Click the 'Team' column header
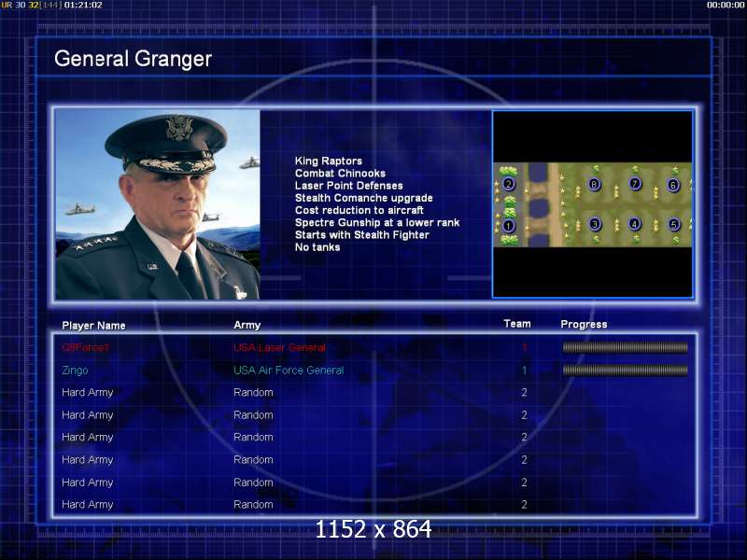Image resolution: width=747 pixels, height=560 pixels. pos(517,324)
